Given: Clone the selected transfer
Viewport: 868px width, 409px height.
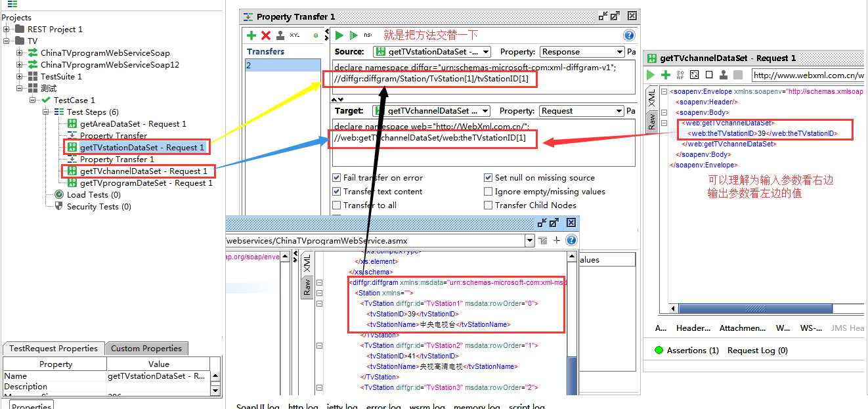Looking at the screenshot, I should [280, 35].
